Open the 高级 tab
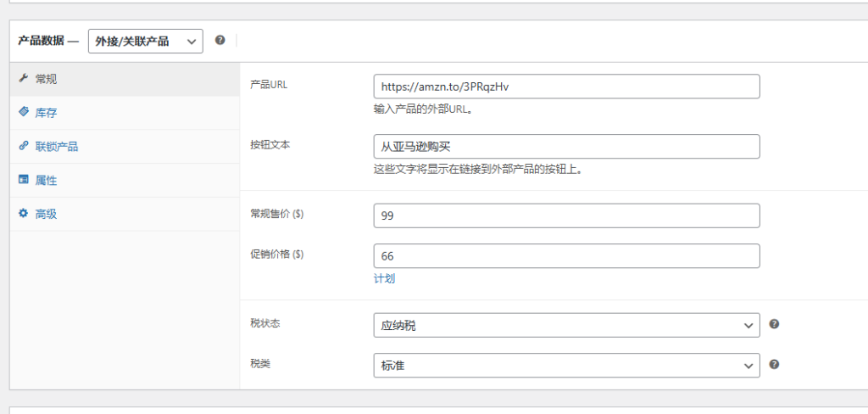Screen dimensions: 868x414 point(125,215)
